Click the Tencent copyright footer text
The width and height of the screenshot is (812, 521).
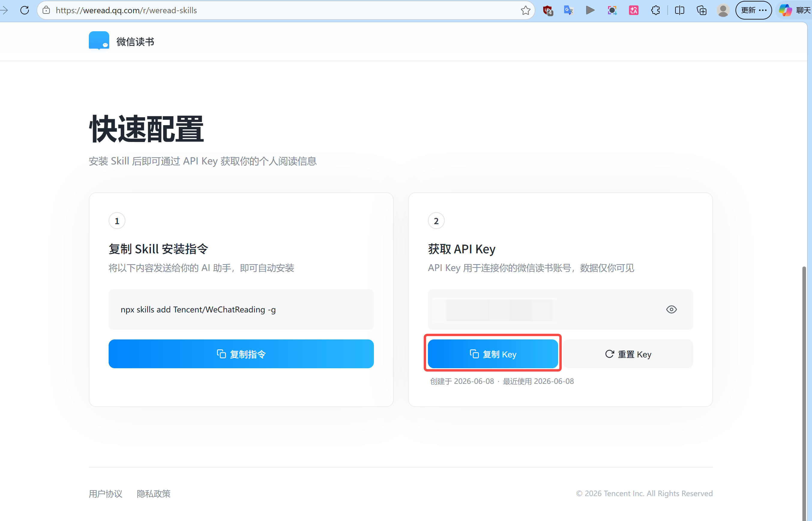pos(644,493)
